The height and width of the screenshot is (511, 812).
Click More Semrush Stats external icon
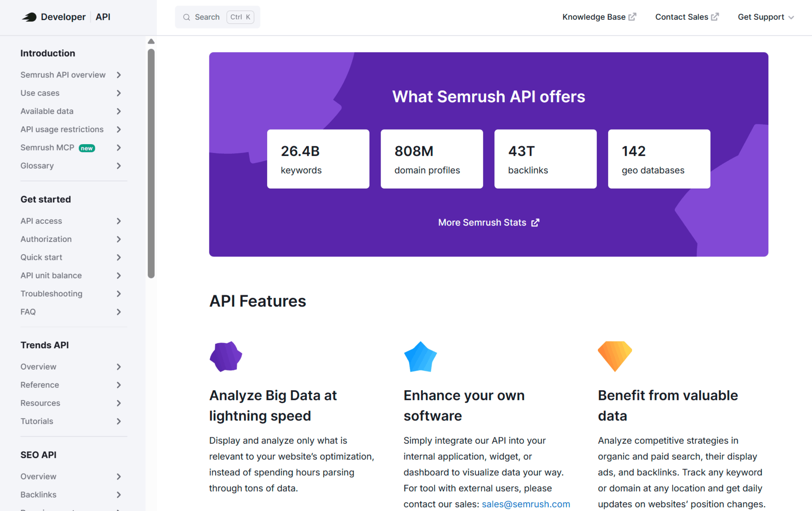(535, 223)
